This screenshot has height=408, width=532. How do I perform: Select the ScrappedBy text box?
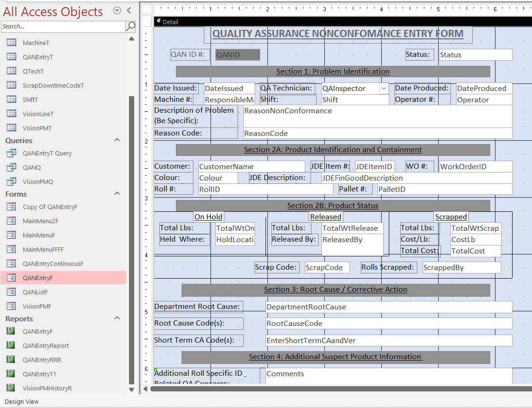tap(461, 268)
